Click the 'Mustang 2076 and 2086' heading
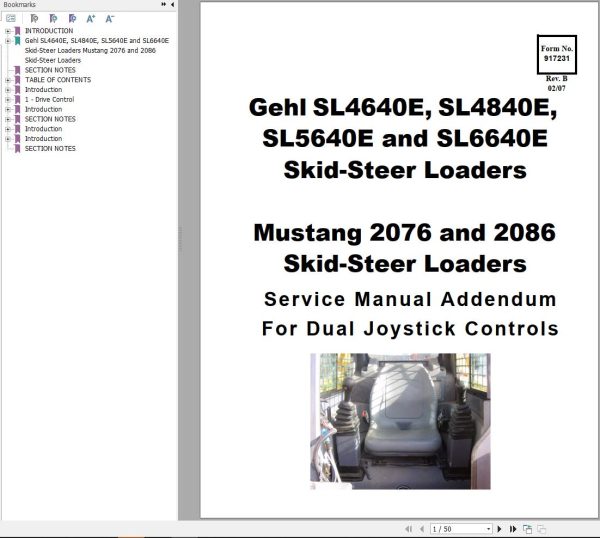 tap(404, 232)
